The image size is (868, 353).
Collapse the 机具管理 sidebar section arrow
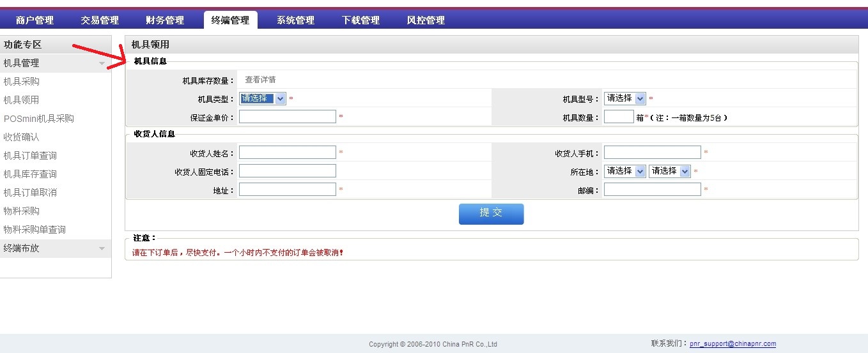click(102, 63)
